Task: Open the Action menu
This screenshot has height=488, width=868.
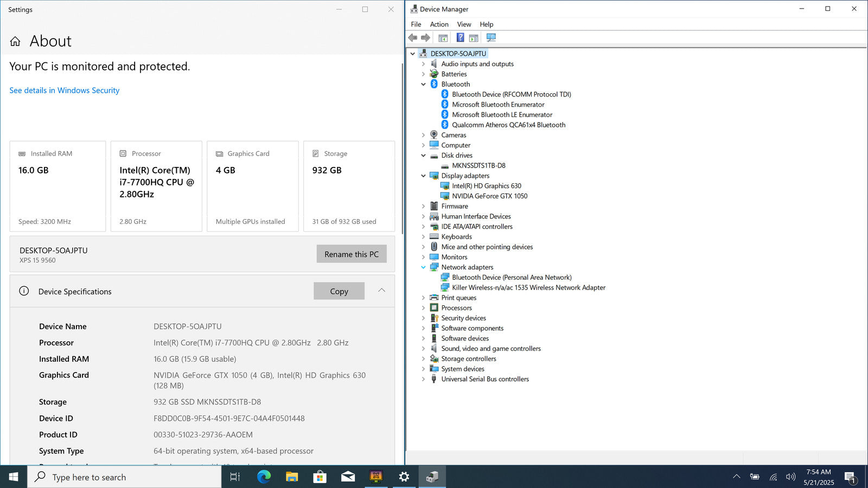Action: coord(439,24)
